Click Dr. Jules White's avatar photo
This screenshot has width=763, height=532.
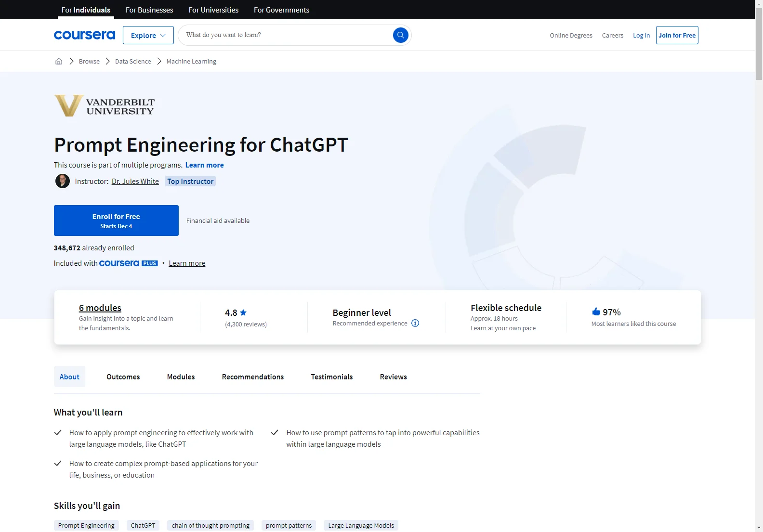(x=63, y=181)
